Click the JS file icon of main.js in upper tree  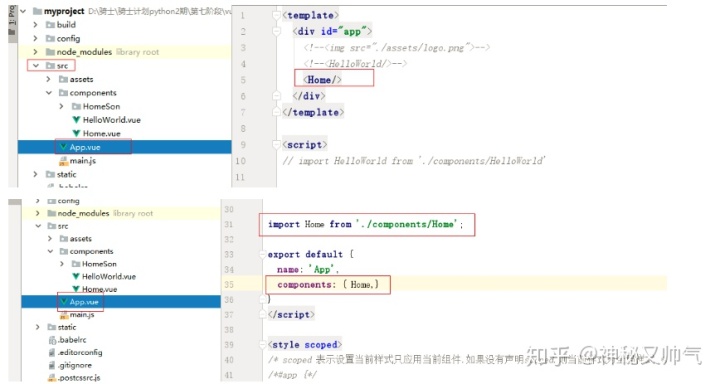[63, 161]
